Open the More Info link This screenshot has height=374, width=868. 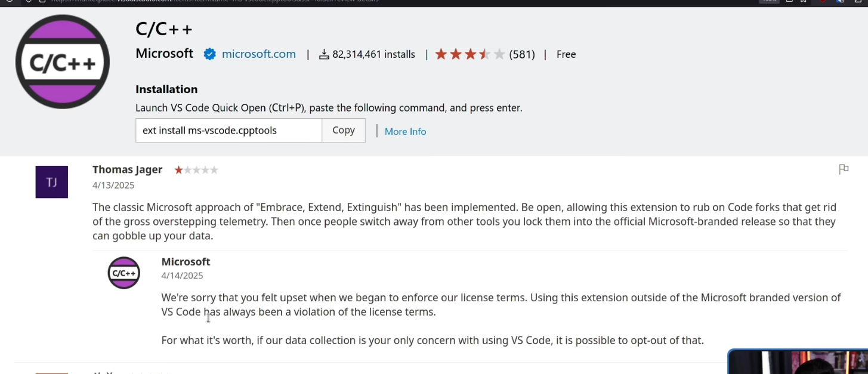coord(405,131)
